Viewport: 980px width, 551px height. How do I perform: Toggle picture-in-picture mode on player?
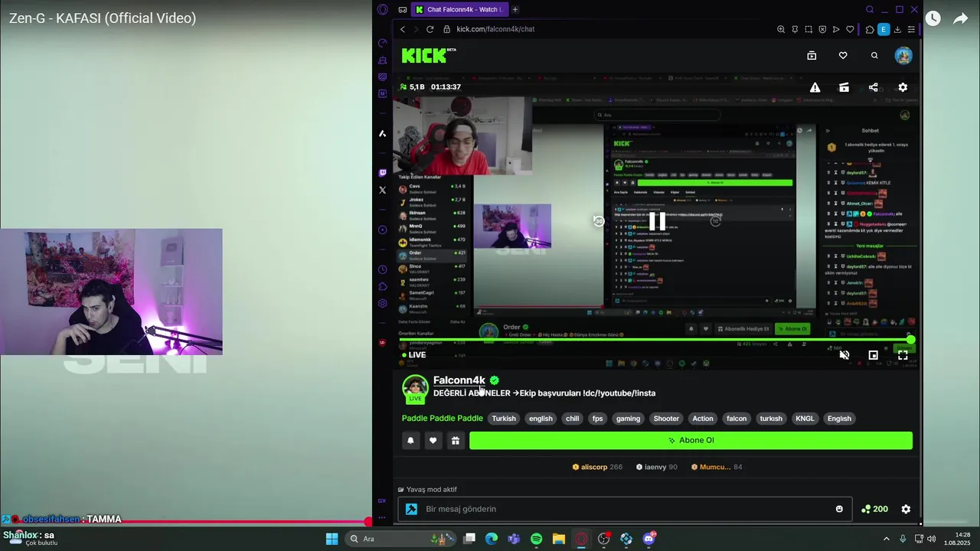point(873,355)
